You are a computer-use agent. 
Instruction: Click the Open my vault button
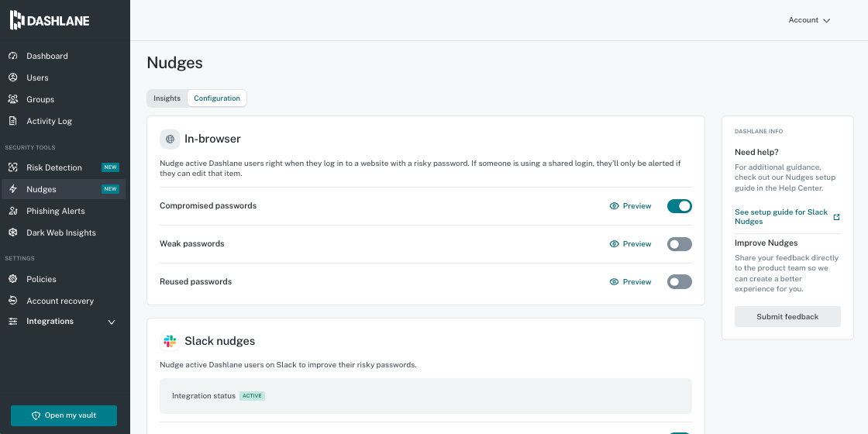64,415
